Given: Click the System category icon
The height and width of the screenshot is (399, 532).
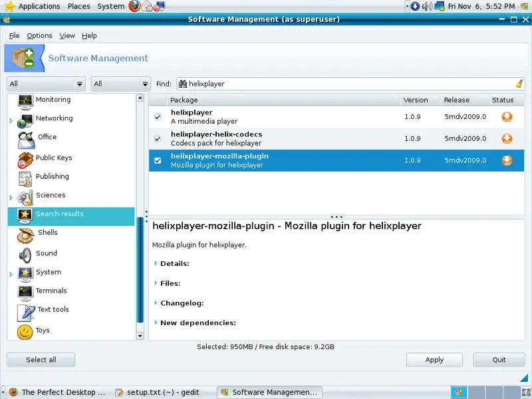Looking at the screenshot, I should click(25, 275).
